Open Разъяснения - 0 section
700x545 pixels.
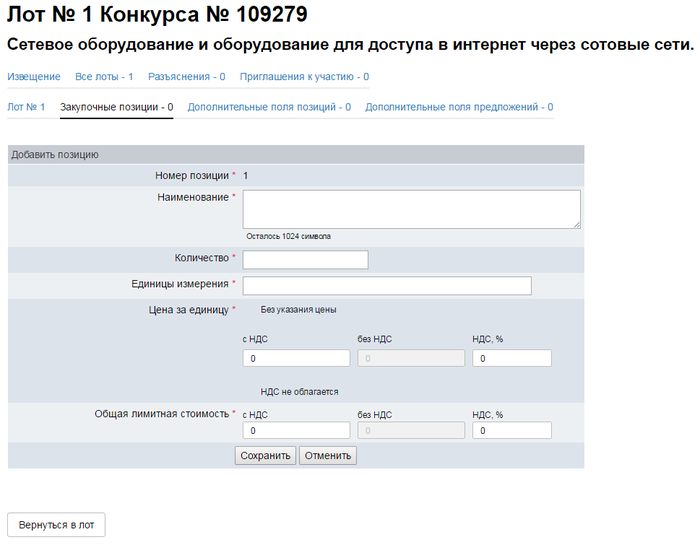(186, 77)
